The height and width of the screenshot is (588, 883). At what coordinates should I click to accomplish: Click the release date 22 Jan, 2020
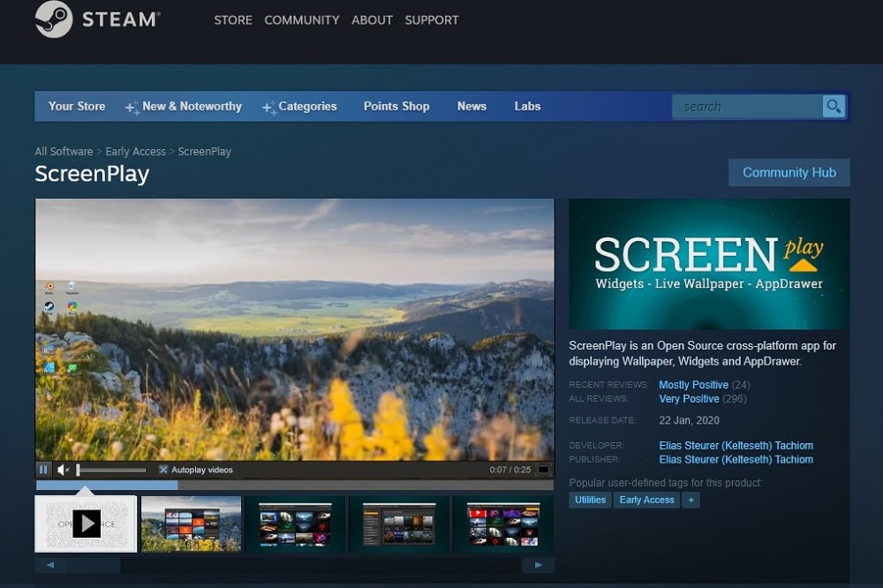point(690,420)
